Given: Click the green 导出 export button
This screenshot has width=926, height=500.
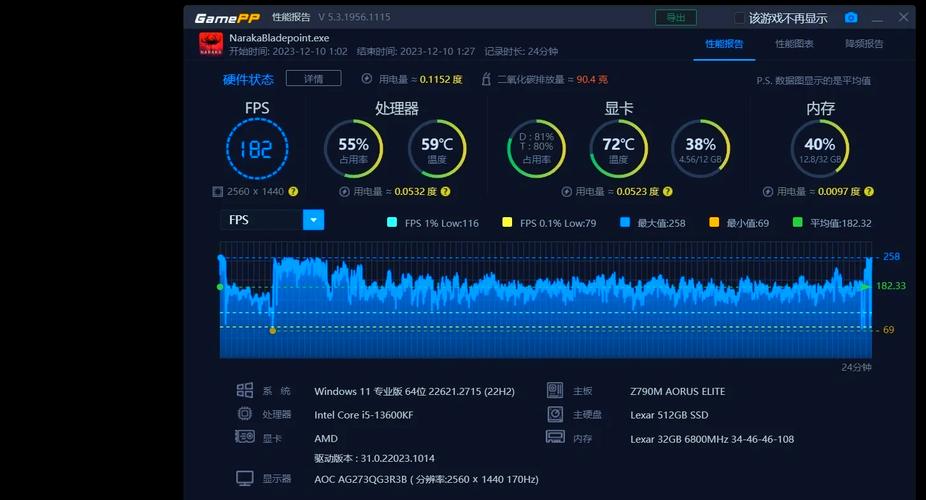Looking at the screenshot, I should (676, 18).
